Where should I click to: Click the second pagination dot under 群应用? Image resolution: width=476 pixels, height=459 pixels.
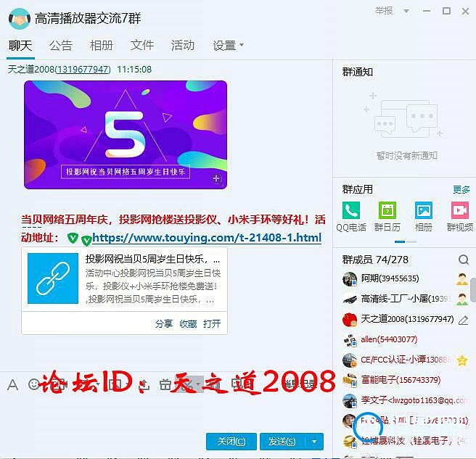[x=411, y=241]
